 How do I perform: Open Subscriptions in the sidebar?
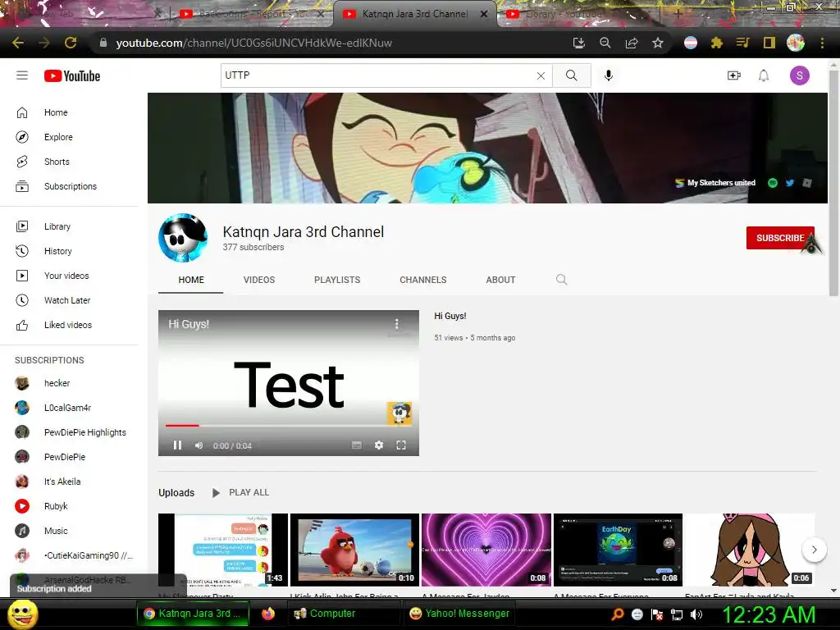[70, 186]
